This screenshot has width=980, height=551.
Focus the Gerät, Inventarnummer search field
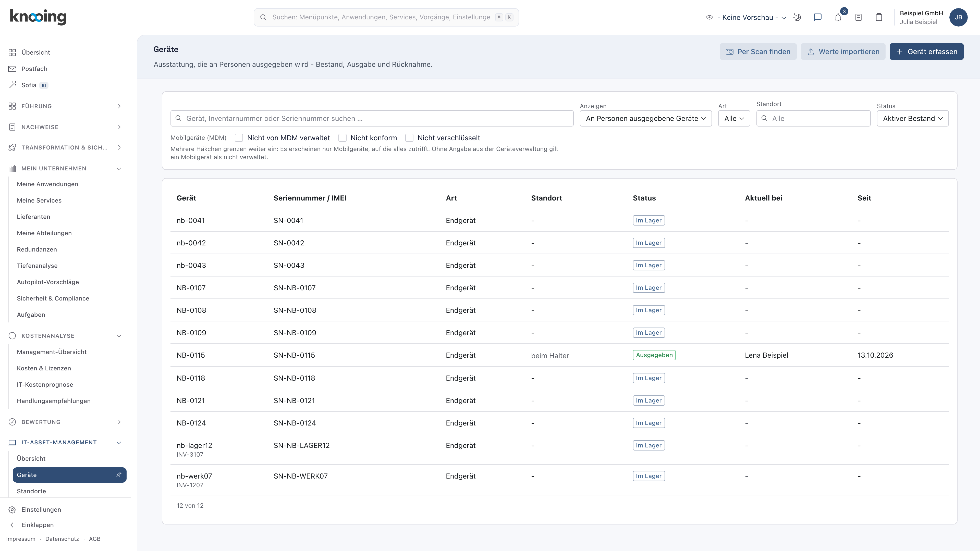click(372, 118)
